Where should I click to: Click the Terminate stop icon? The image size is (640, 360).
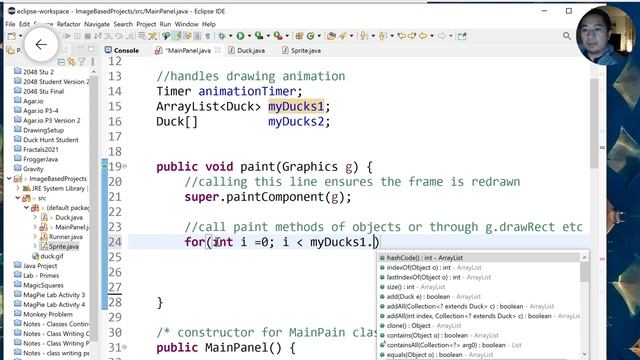tap(87, 36)
